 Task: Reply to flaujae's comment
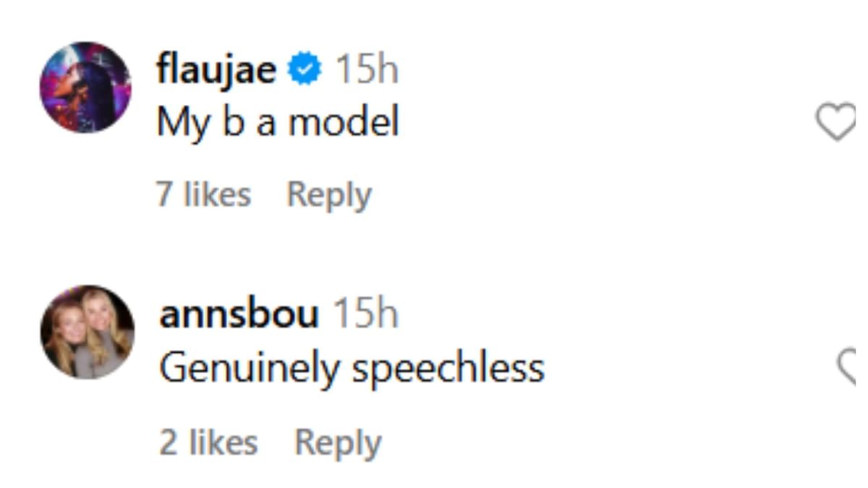tap(330, 193)
